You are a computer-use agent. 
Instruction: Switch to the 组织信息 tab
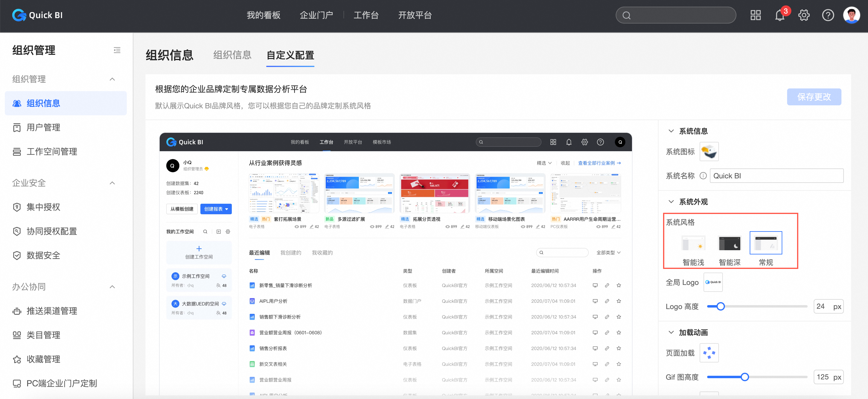[x=232, y=55]
